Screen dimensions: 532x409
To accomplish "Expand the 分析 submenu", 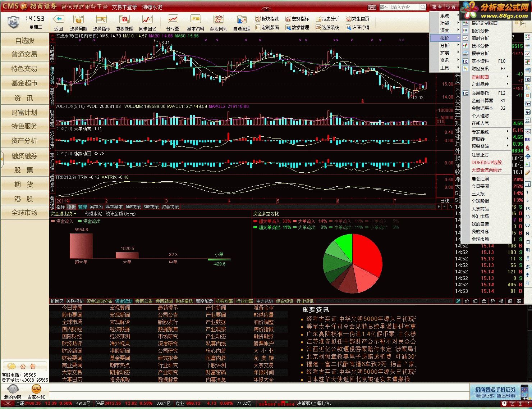I will click(445, 46).
